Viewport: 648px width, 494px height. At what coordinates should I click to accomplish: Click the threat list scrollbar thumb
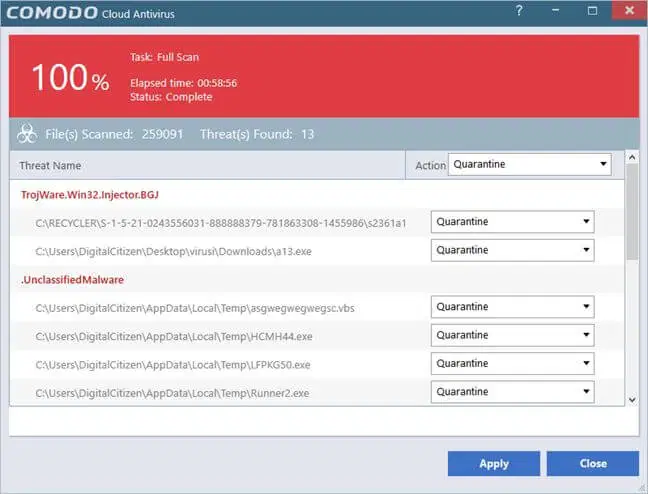[x=632, y=212]
